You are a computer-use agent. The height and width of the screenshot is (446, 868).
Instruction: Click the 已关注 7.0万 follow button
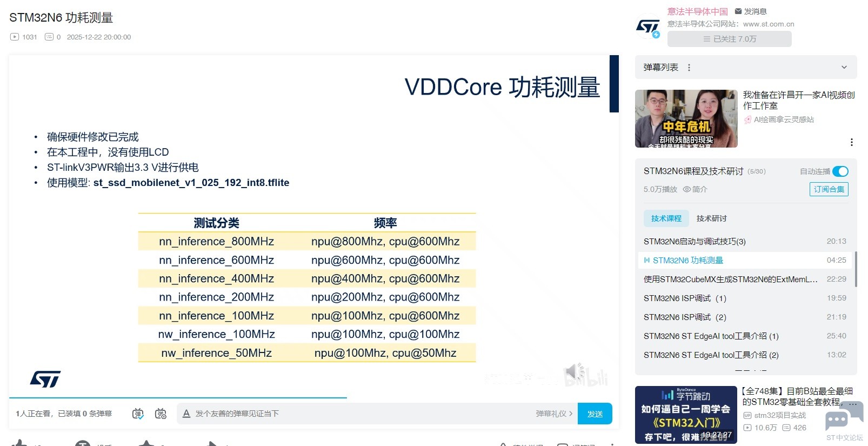tap(729, 39)
